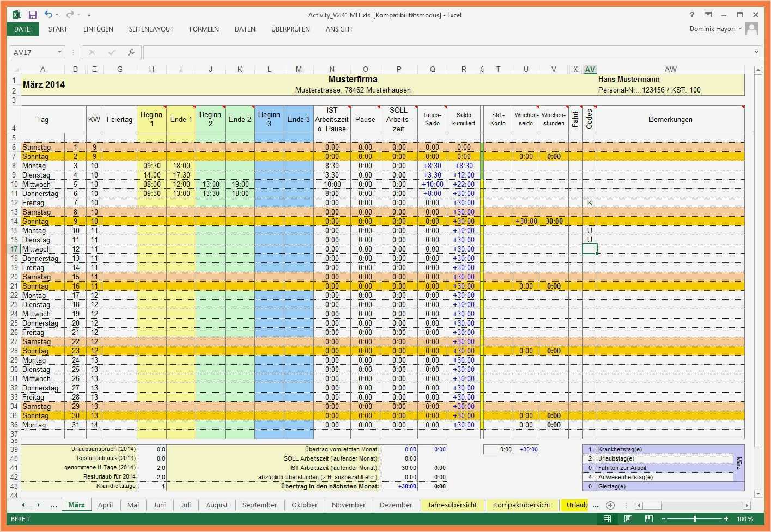Activate Page Break Preview
Viewport: 771px width, 532px height.
click(649, 519)
